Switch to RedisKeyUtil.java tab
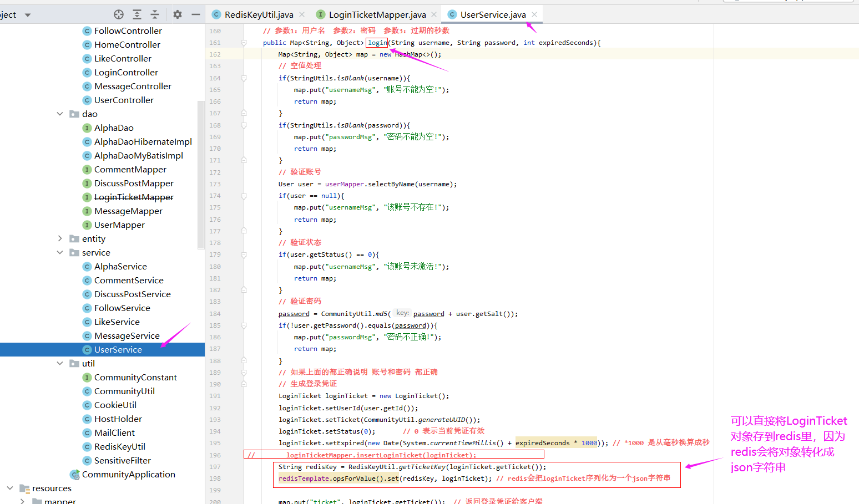859x504 pixels. pos(259,14)
